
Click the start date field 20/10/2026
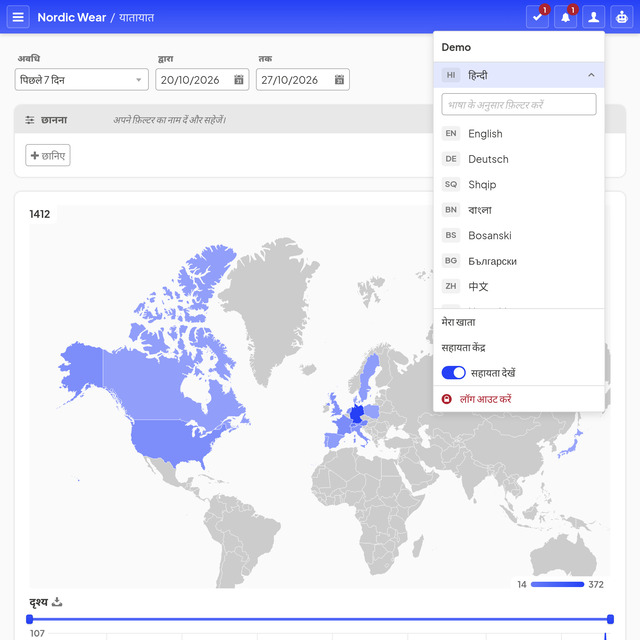click(x=202, y=80)
